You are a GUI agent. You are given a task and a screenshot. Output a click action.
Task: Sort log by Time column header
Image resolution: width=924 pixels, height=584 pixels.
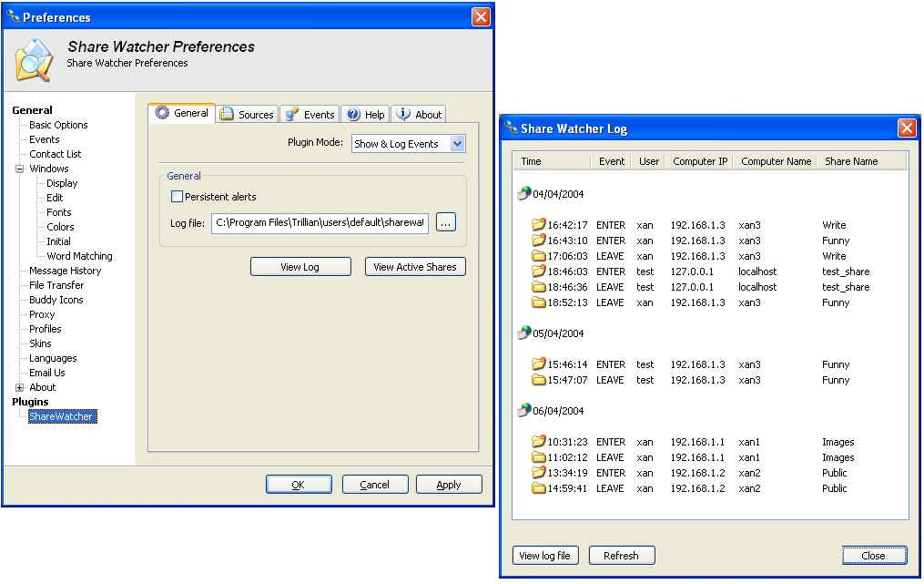coord(552,161)
